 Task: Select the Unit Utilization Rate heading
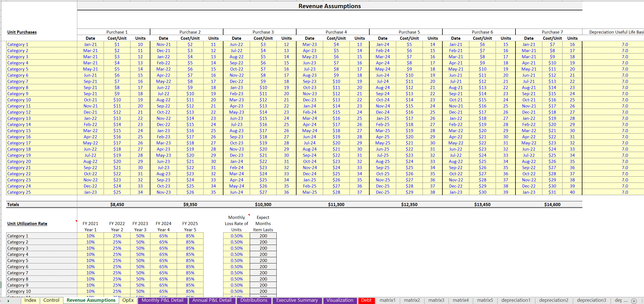click(x=27, y=224)
